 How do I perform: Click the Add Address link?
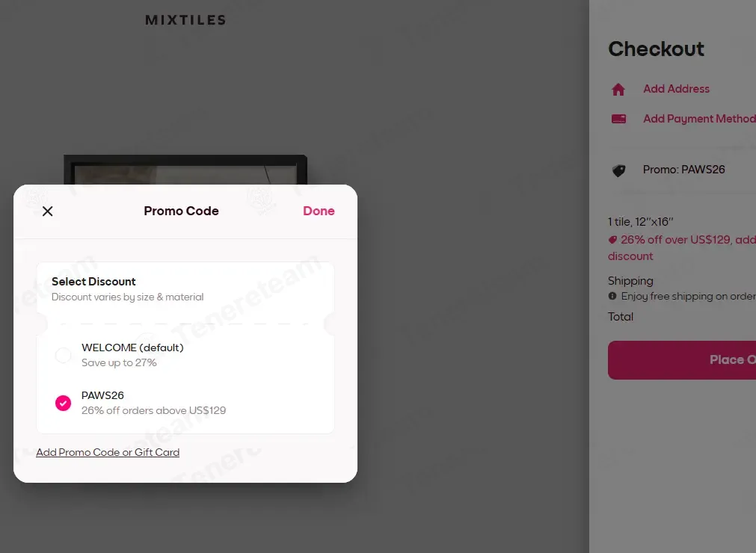676,89
